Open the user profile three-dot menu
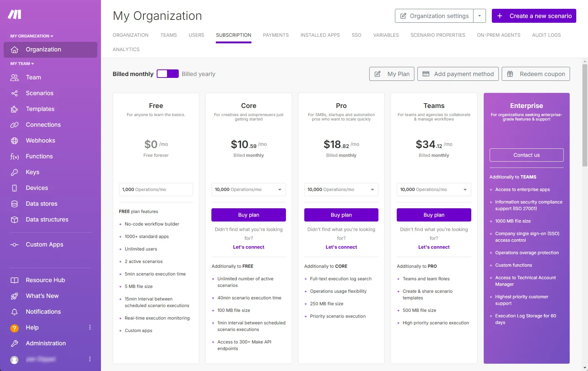This screenshot has height=371, width=588. (90, 359)
